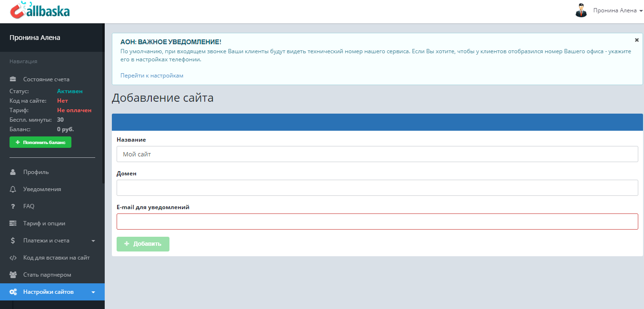
Task: Click the 0 руб. balance value
Action: point(66,129)
